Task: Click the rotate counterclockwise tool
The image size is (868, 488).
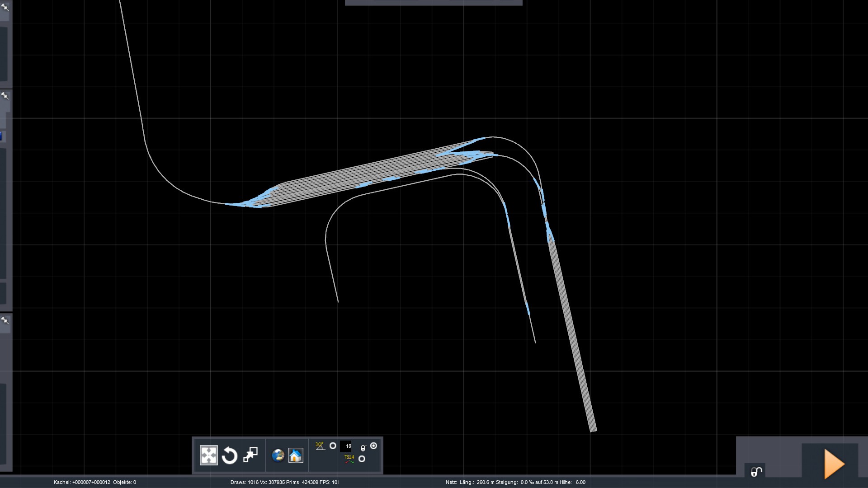Action: pos(230,455)
